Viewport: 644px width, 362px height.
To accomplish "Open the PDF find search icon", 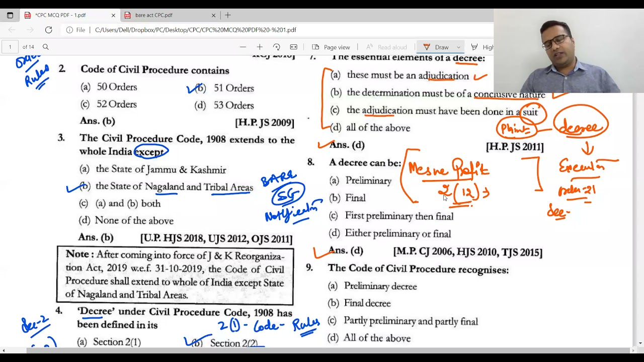I will 45,47.
